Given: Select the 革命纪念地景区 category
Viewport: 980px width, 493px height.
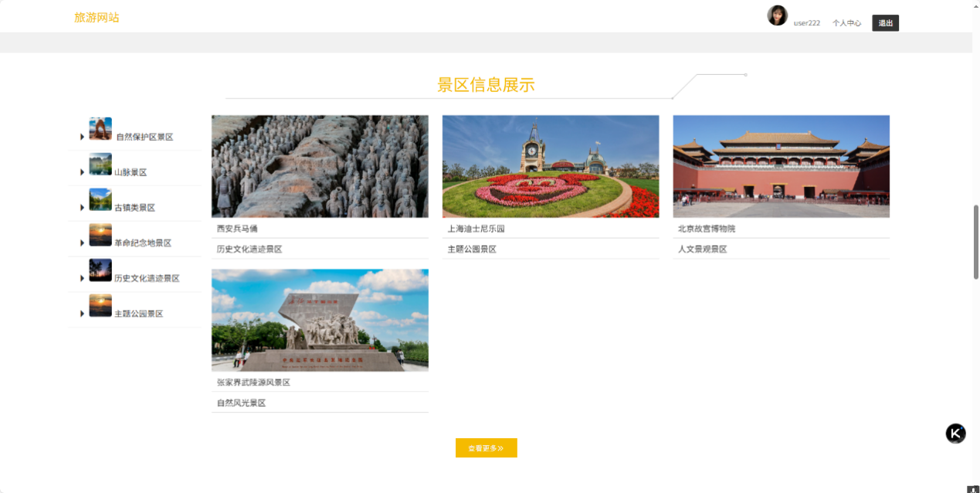Looking at the screenshot, I should (143, 243).
